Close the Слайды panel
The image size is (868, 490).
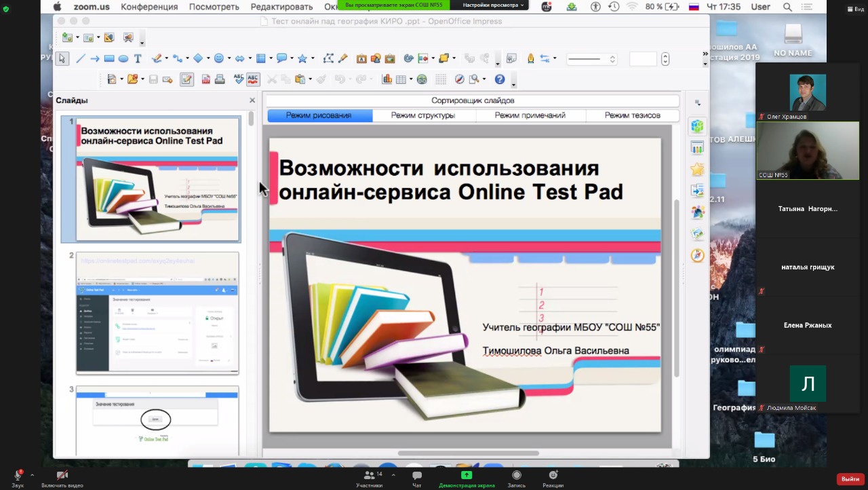point(252,100)
